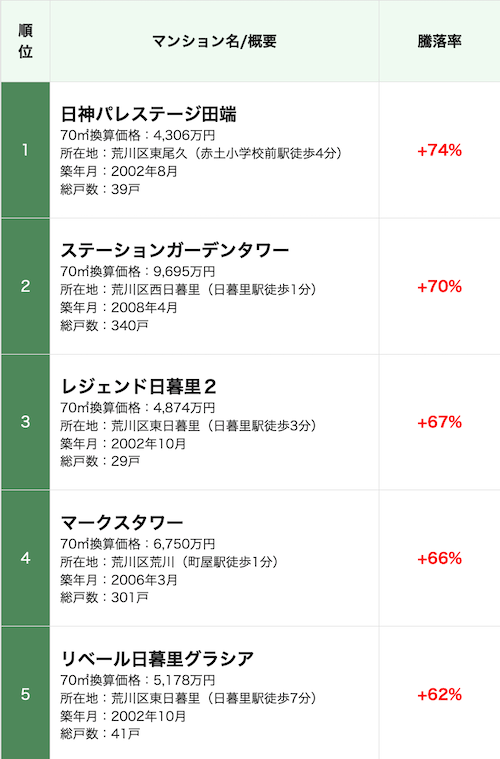Open 日神パレステージ田端 listing title
Image resolution: width=500 pixels, height=759 pixels.
pos(149,114)
